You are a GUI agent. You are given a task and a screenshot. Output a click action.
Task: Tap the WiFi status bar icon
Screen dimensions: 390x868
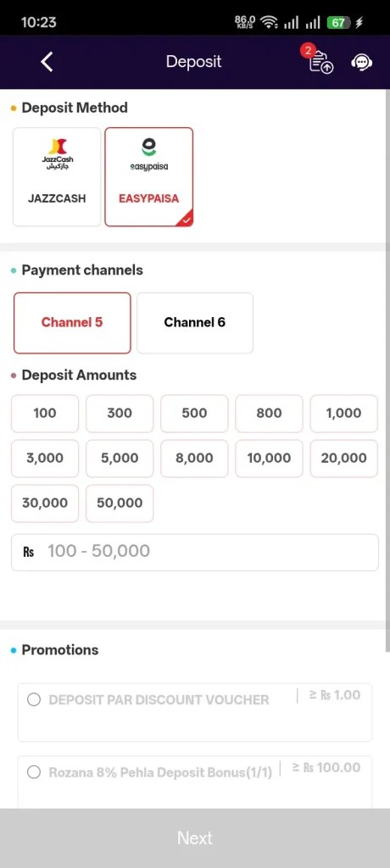pos(270,23)
